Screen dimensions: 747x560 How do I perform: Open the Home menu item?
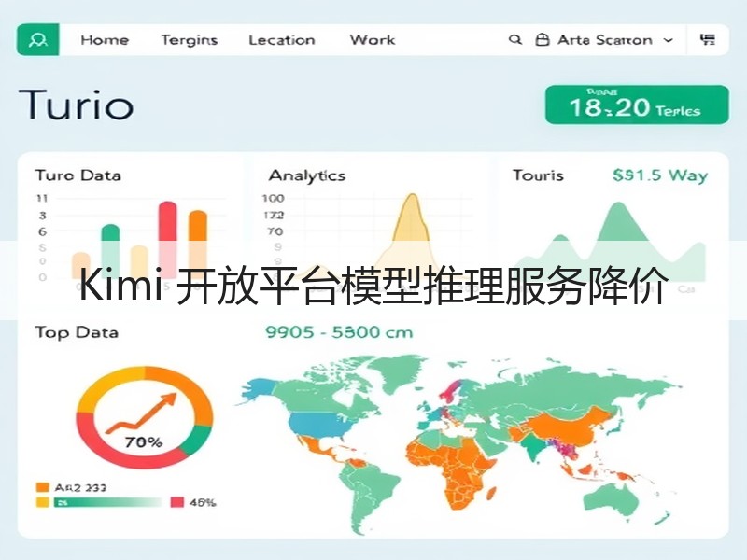(x=105, y=40)
